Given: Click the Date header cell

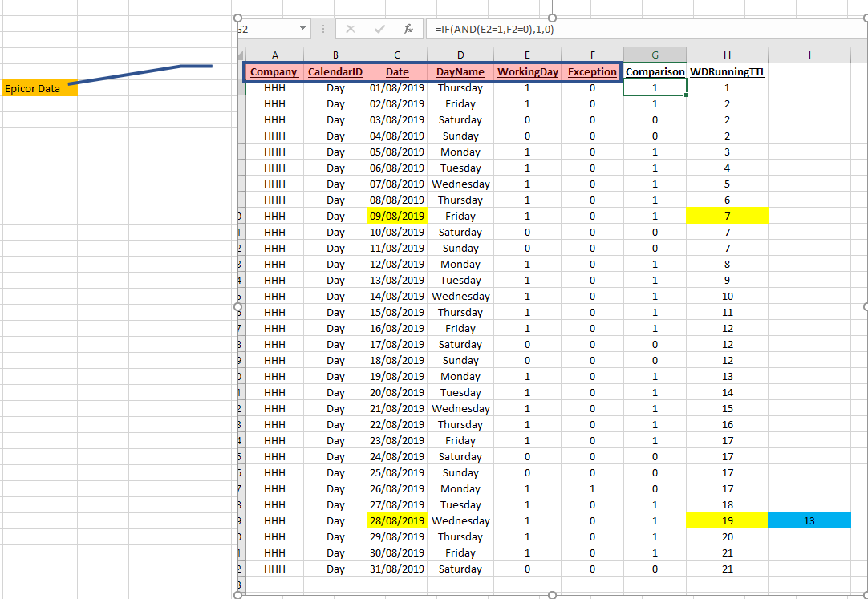Looking at the screenshot, I should [397, 72].
